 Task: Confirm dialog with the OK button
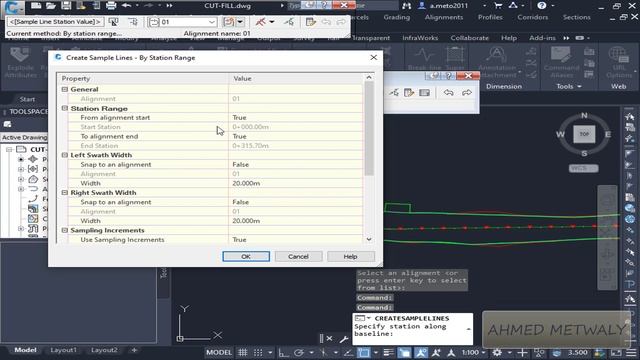(246, 256)
